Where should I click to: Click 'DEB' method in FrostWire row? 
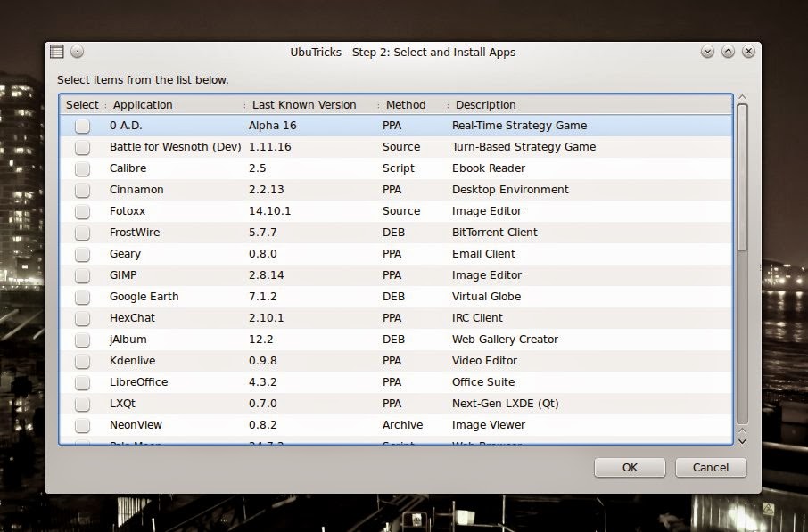click(393, 233)
